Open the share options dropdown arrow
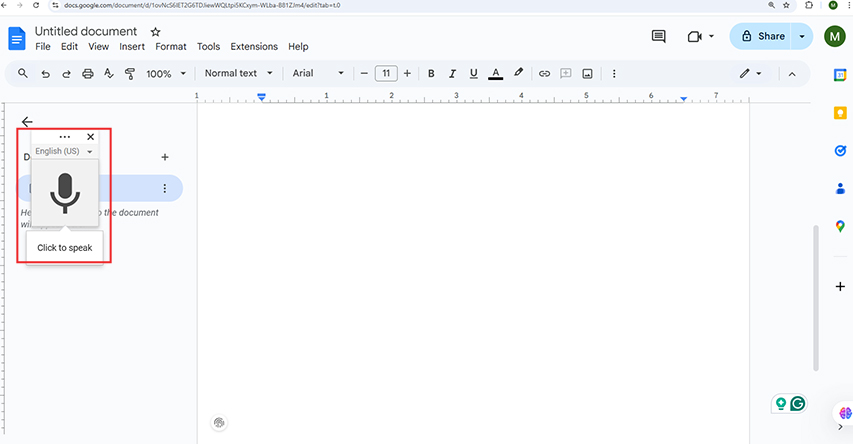Viewport: 853px width, 444px height. 802,36
